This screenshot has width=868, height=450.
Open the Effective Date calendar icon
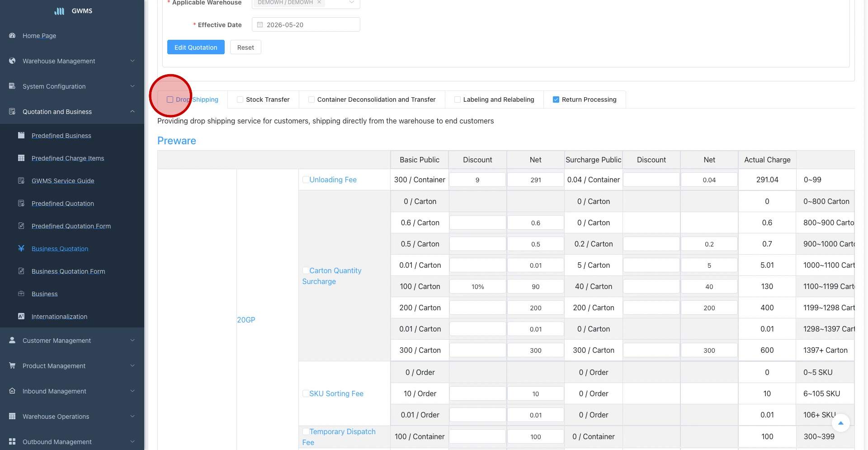pyautogui.click(x=260, y=24)
